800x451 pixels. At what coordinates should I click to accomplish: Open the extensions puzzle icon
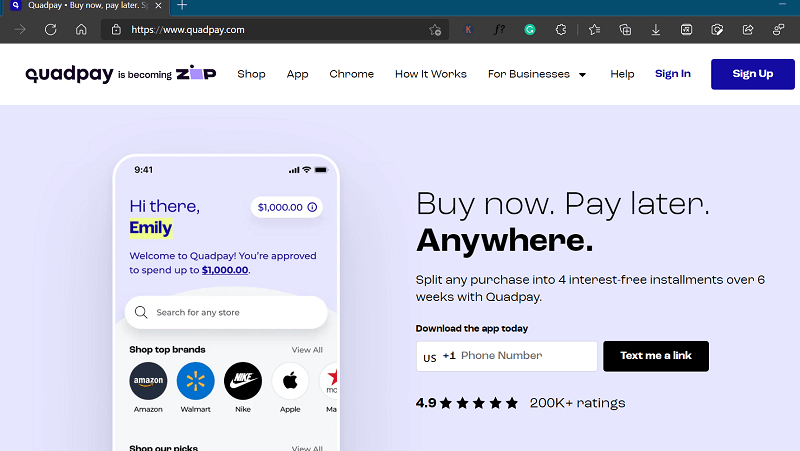click(x=561, y=30)
